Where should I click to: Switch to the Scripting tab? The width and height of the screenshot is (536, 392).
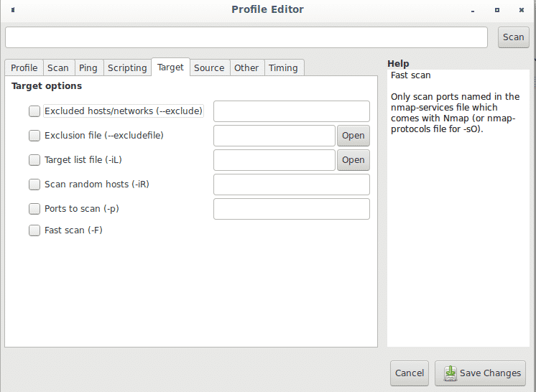(x=127, y=67)
